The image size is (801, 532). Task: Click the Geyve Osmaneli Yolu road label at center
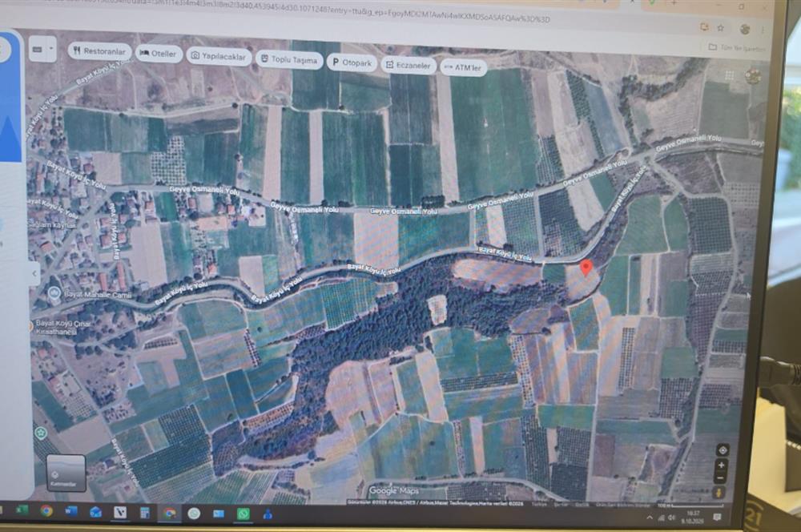tap(403, 211)
